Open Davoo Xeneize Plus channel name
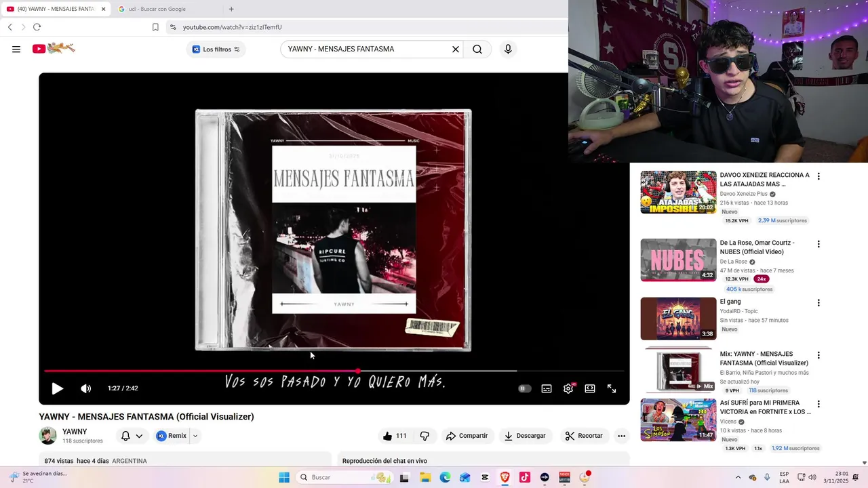Viewport: 868px width, 488px height. [x=744, y=194]
